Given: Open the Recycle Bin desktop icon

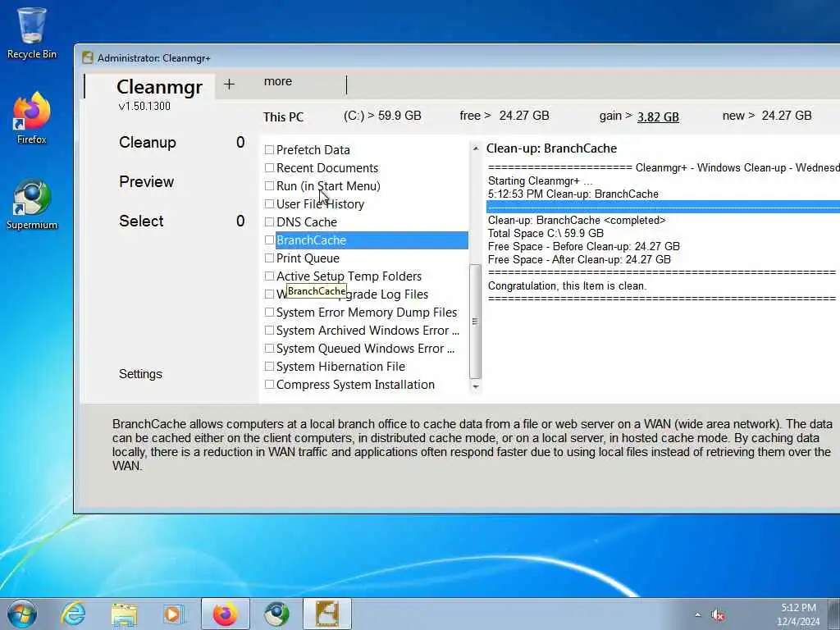Looking at the screenshot, I should click(x=32, y=33).
